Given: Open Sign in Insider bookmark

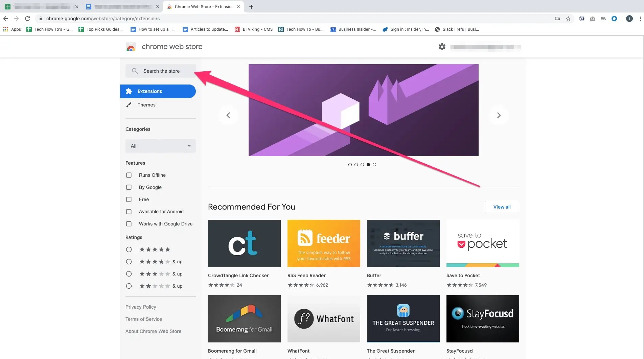Looking at the screenshot, I should coord(406,29).
